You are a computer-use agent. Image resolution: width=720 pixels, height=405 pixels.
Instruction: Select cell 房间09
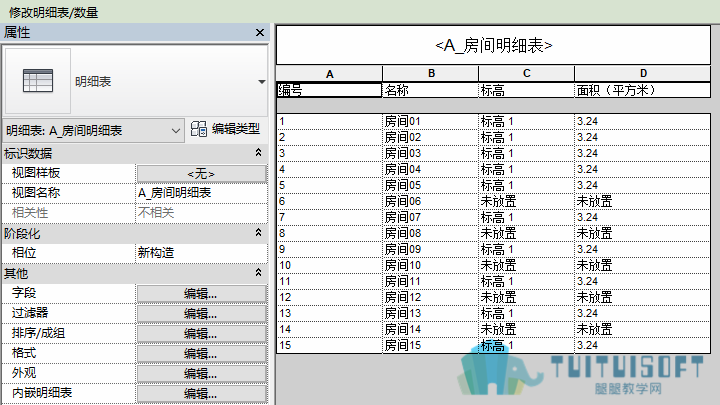click(431, 249)
